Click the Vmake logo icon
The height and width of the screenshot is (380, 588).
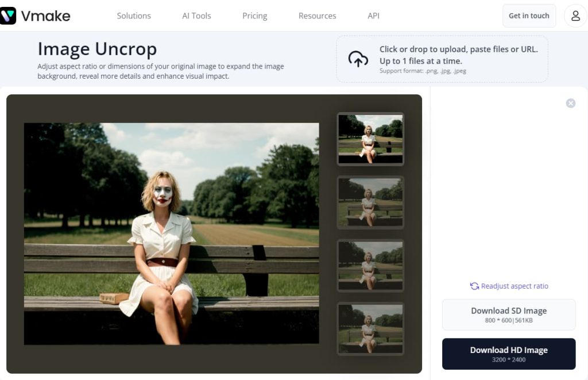(x=7, y=16)
